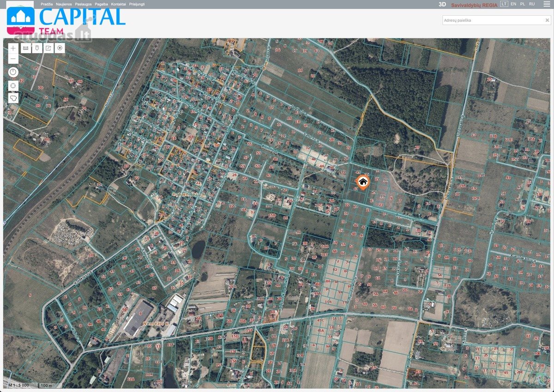Click the Capital Team logo
This screenshot has height=392, width=554.
[66, 21]
